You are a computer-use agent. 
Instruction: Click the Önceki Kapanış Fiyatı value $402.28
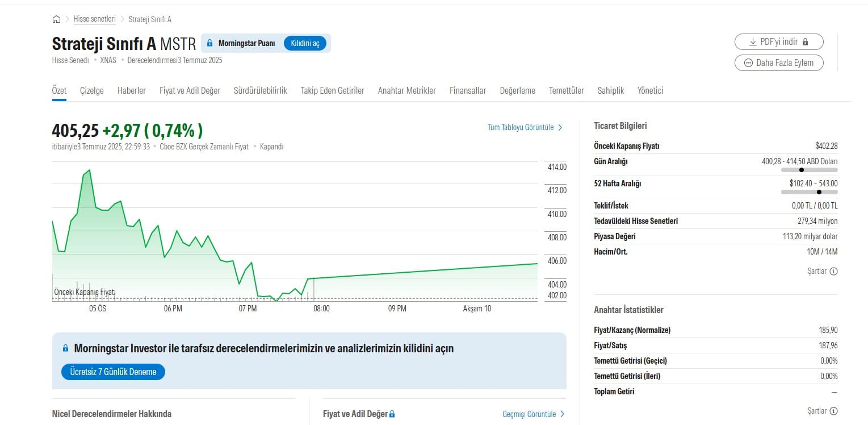coord(827,146)
